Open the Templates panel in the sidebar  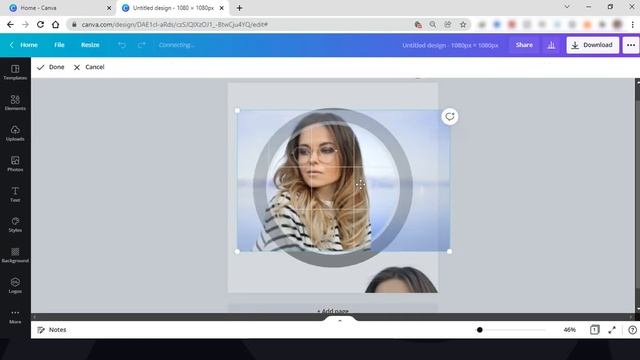point(15,72)
